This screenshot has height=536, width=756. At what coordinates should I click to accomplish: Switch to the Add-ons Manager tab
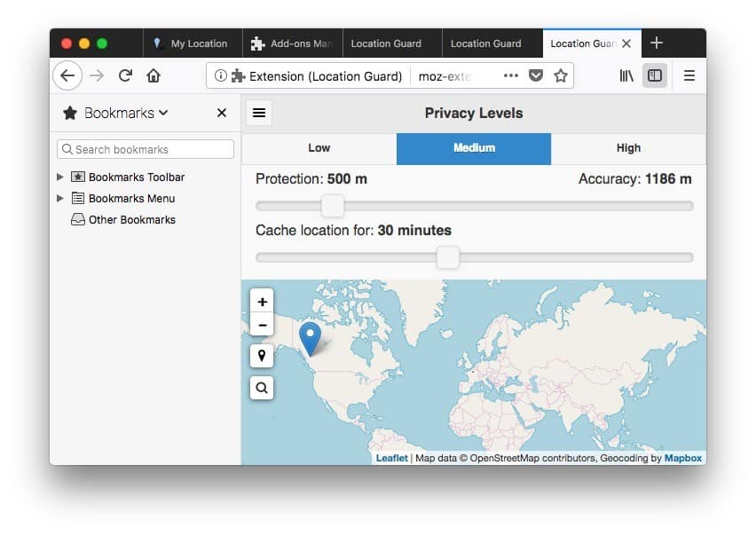coord(292,43)
